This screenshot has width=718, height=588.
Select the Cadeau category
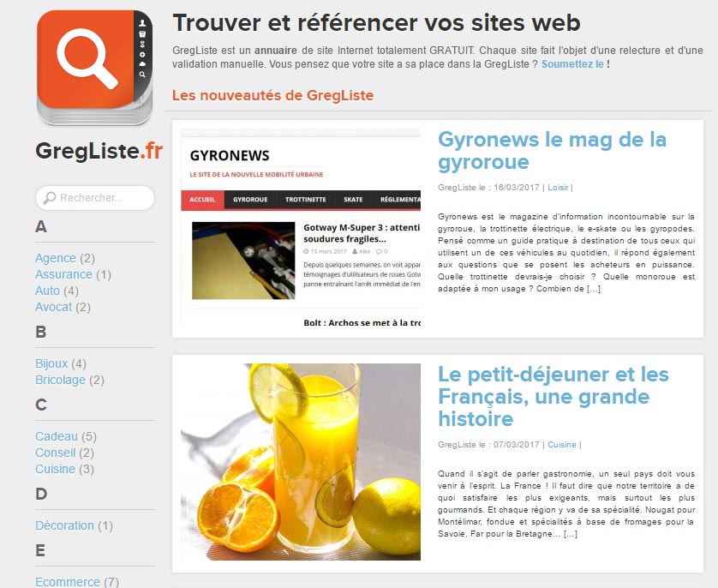(57, 436)
